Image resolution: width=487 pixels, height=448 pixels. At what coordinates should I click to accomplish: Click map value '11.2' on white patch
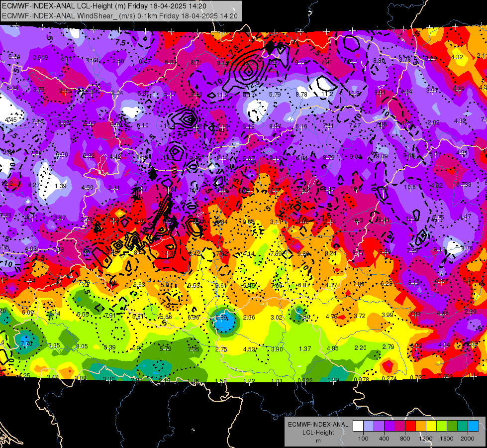(327, 94)
